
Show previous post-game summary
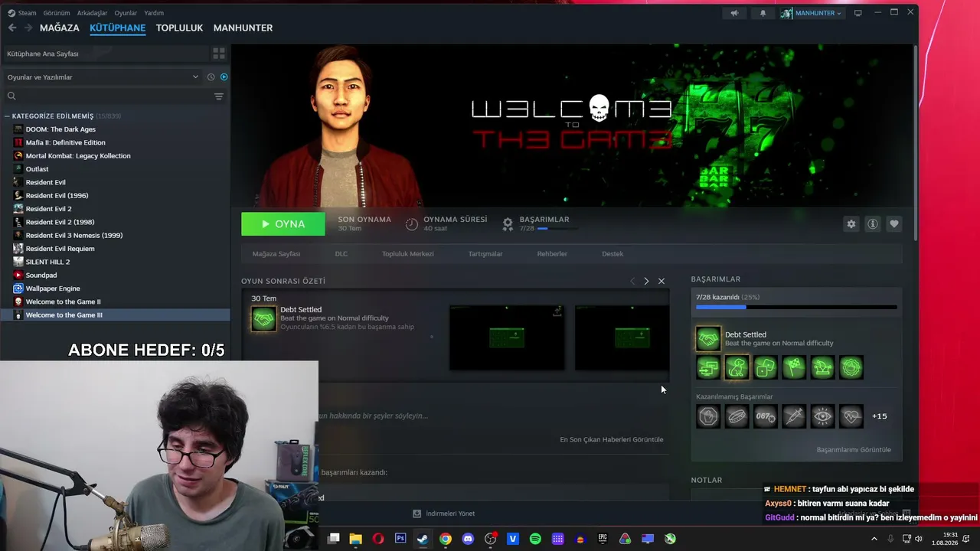(632, 282)
